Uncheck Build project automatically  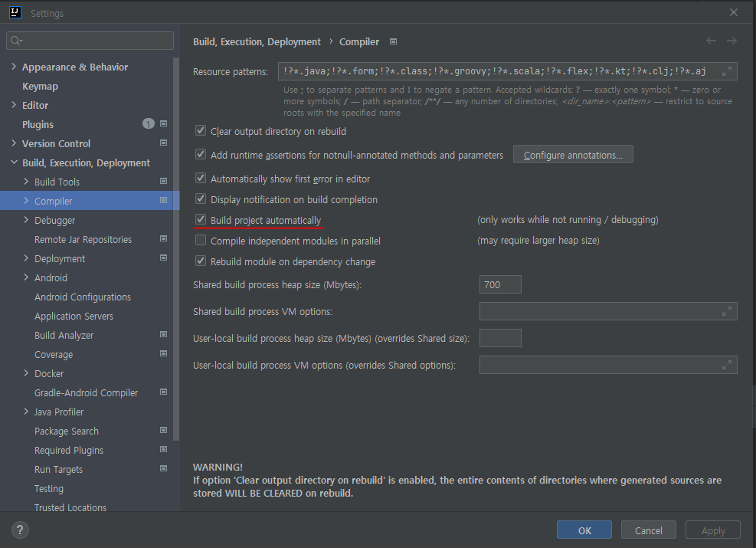201,219
